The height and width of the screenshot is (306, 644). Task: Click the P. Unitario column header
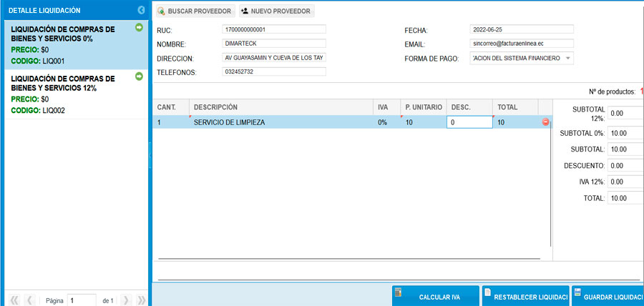[423, 107]
